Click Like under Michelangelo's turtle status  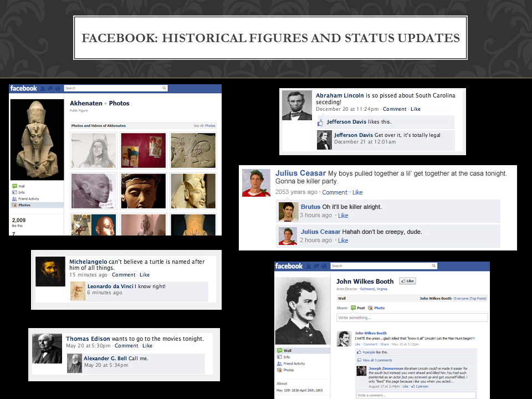(145, 275)
